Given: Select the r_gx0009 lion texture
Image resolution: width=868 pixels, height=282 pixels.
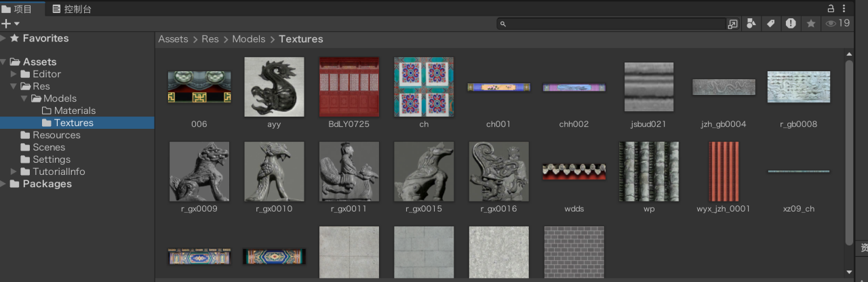Looking at the screenshot, I should pyautogui.click(x=199, y=172).
